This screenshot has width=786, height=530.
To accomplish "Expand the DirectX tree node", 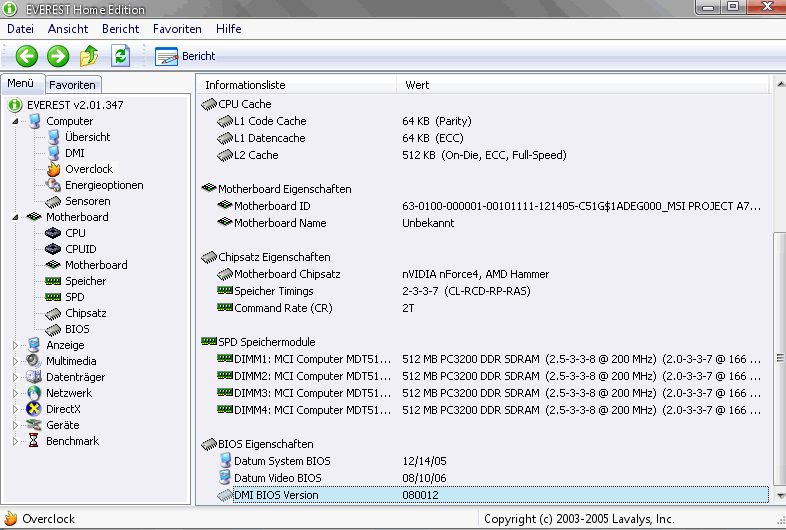I will [15, 409].
